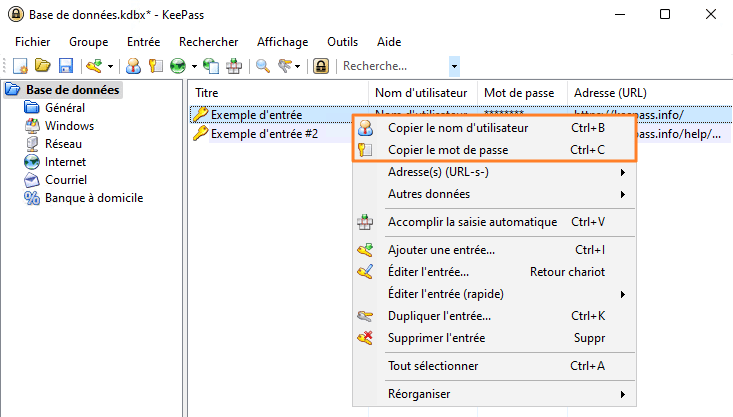Click the Add entry key icon in toolbar
Image resolution: width=733 pixels, height=417 pixels.
pyautogui.click(x=94, y=66)
